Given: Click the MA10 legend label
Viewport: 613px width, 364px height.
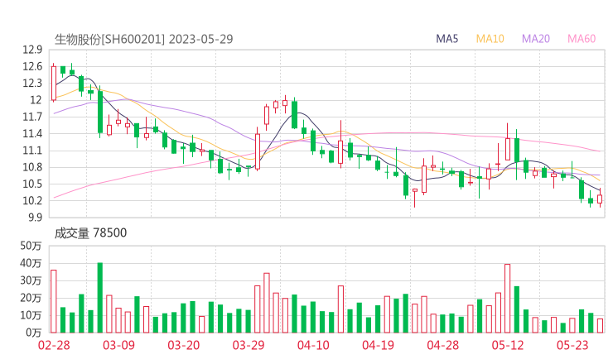Looking at the screenshot, I should [x=490, y=39].
